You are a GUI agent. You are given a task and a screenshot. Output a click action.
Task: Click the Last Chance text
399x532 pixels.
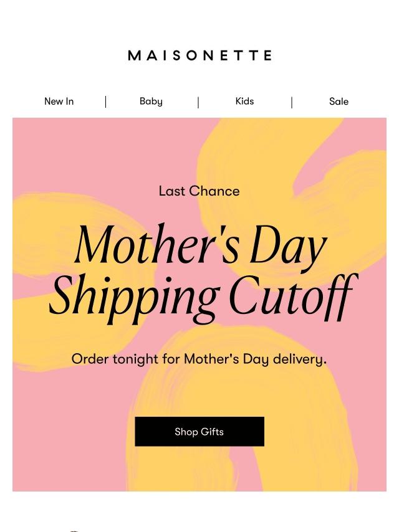199,191
